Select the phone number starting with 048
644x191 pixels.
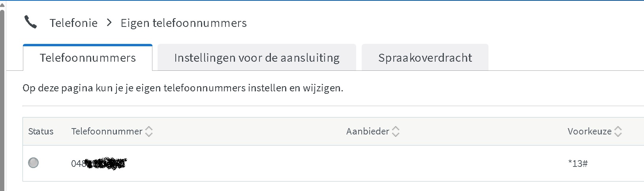98,163
